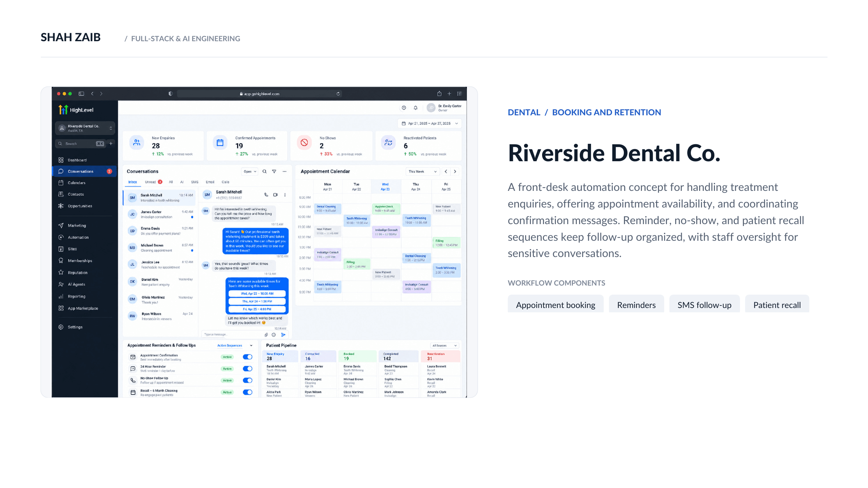The image size is (868, 488).
Task: Expand Riverside Dental Co. account switcher
Action: (85, 128)
